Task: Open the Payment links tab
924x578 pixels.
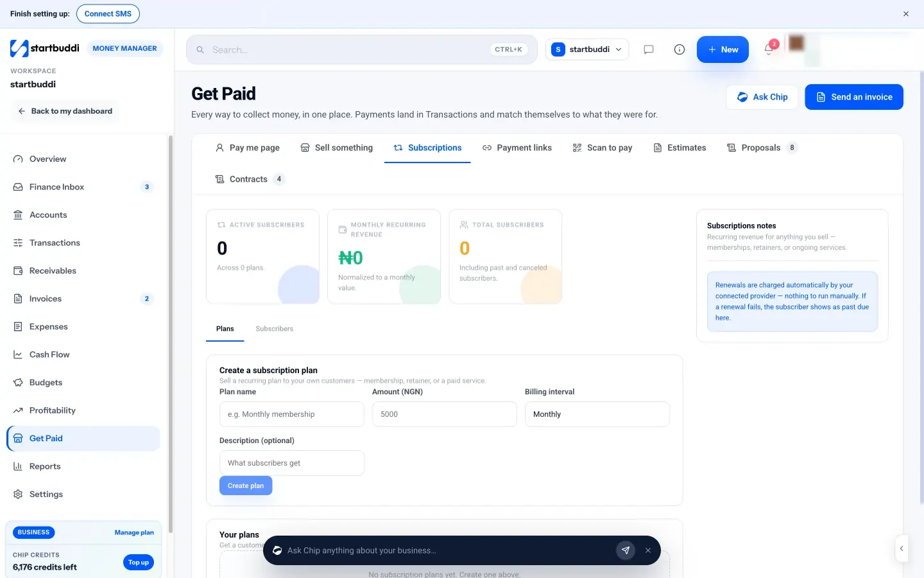Action: (517, 148)
